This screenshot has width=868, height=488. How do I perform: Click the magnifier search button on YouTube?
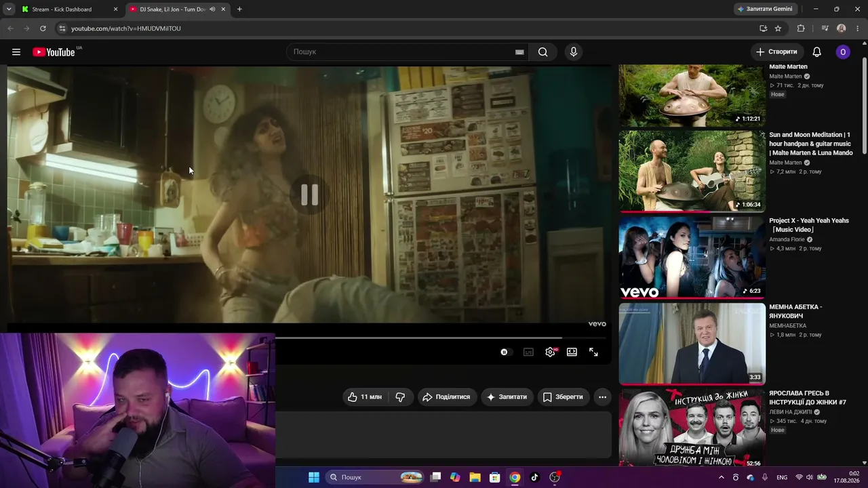(542, 52)
